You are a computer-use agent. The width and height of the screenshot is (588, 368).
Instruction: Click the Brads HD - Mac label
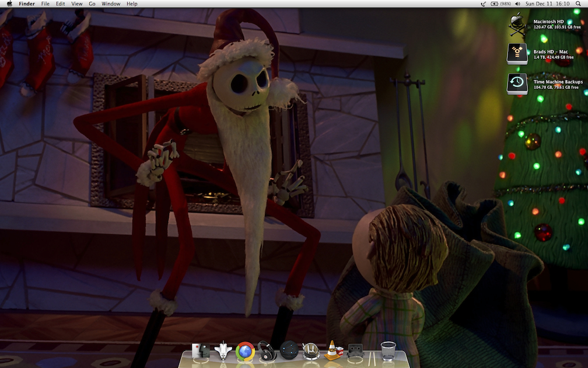pos(551,52)
